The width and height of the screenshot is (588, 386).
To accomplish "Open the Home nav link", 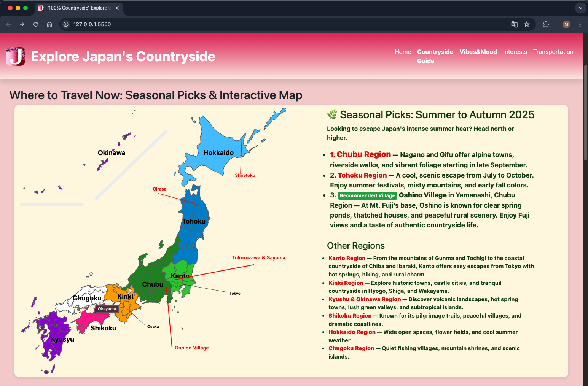I will [x=403, y=52].
